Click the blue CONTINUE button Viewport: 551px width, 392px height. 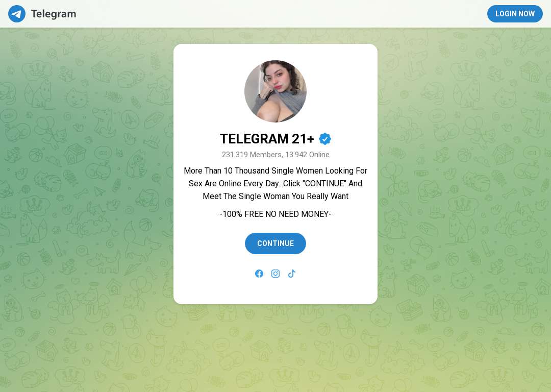[275, 243]
